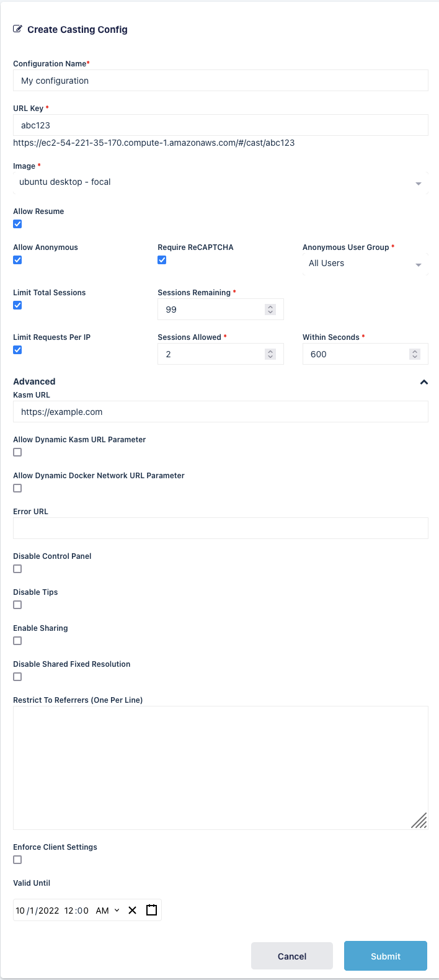
Task: Check the Enable Sharing checkbox
Action: point(17,641)
